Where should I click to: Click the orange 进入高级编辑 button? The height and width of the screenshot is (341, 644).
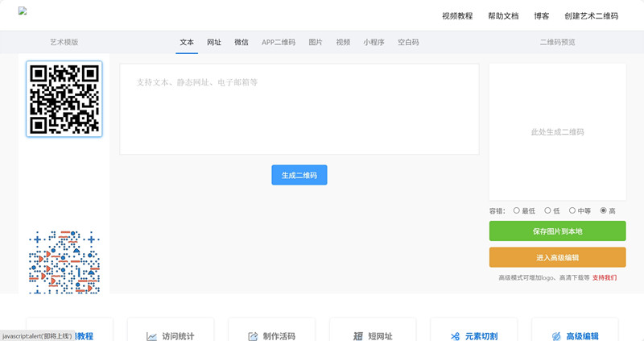click(557, 257)
